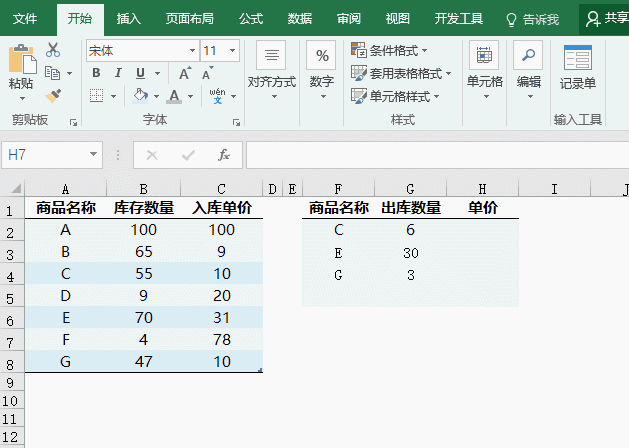The width and height of the screenshot is (629, 448).
Task: Click the 告诉我 search box
Action: 533,18
